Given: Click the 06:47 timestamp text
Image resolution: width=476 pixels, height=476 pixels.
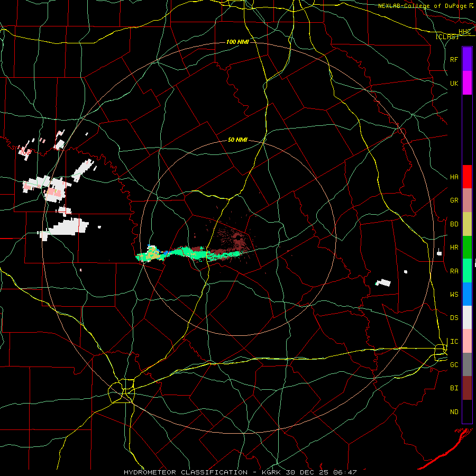Looking at the screenshot, I should pos(346,472).
